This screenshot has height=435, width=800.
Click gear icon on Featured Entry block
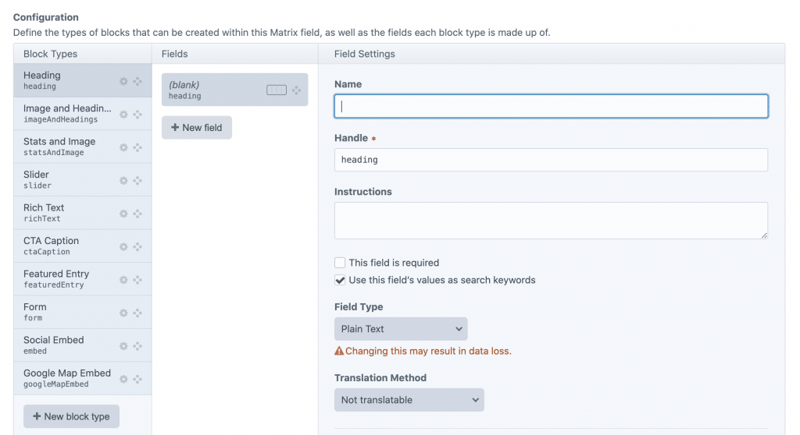click(124, 279)
